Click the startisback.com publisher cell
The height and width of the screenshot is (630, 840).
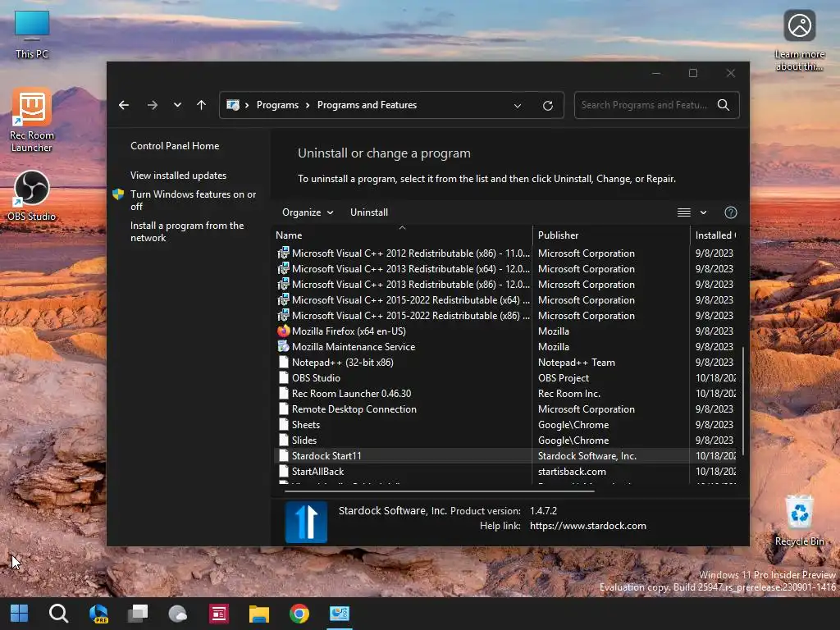coord(572,472)
